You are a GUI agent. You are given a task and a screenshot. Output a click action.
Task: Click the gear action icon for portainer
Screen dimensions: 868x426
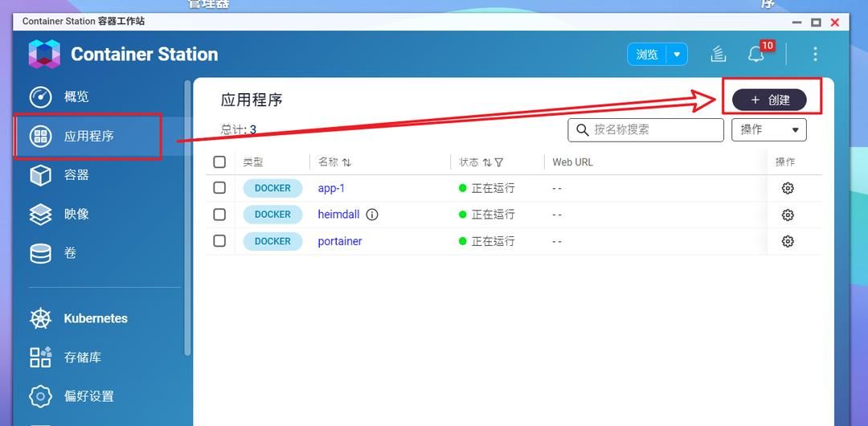pos(788,241)
